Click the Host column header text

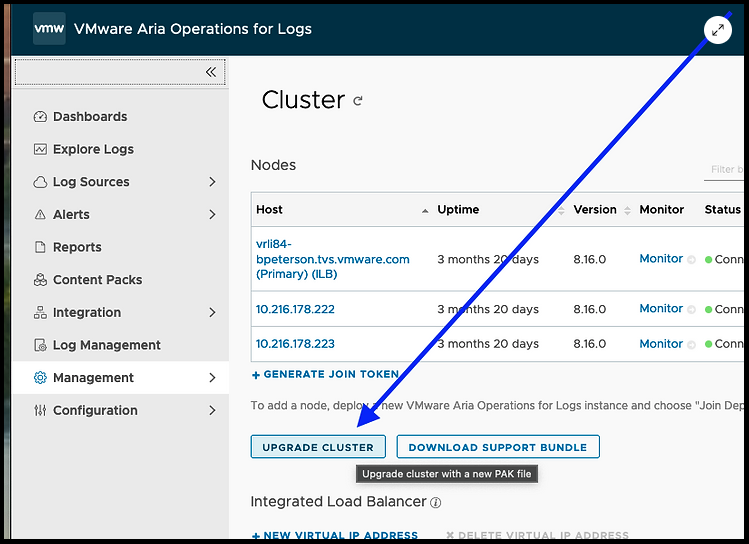269,209
